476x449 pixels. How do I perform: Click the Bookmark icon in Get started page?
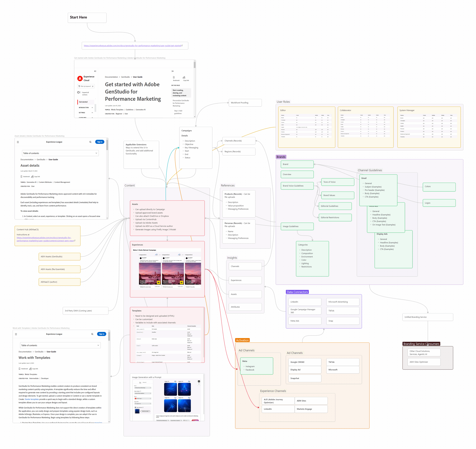click(174, 77)
